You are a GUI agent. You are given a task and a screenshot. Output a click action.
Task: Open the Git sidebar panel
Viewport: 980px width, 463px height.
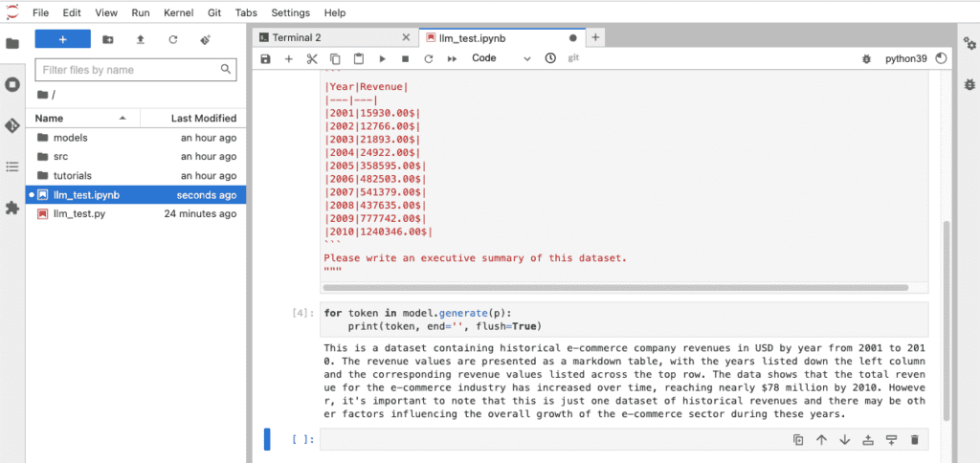click(x=12, y=125)
